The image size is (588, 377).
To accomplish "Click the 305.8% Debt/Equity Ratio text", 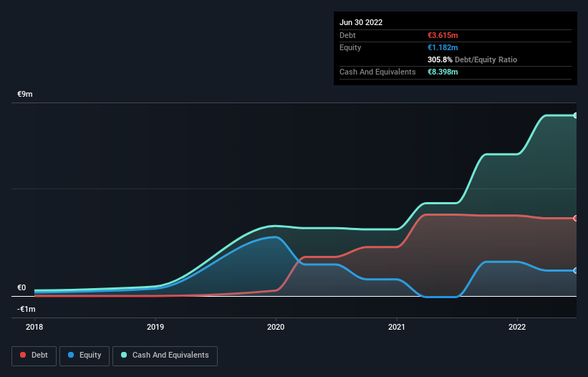I will (x=473, y=59).
